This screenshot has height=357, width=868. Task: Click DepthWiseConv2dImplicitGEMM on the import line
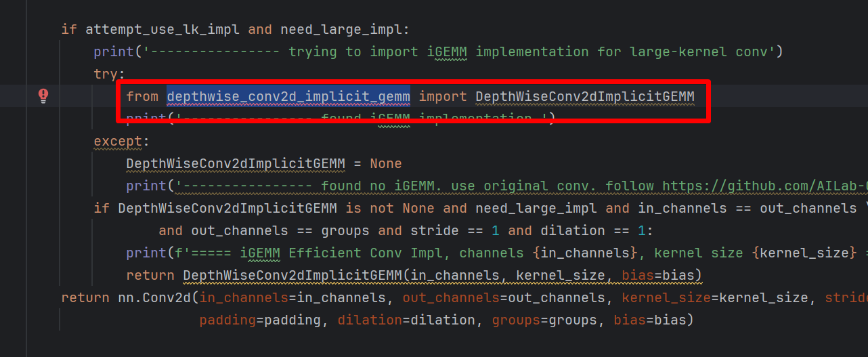pyautogui.click(x=585, y=96)
